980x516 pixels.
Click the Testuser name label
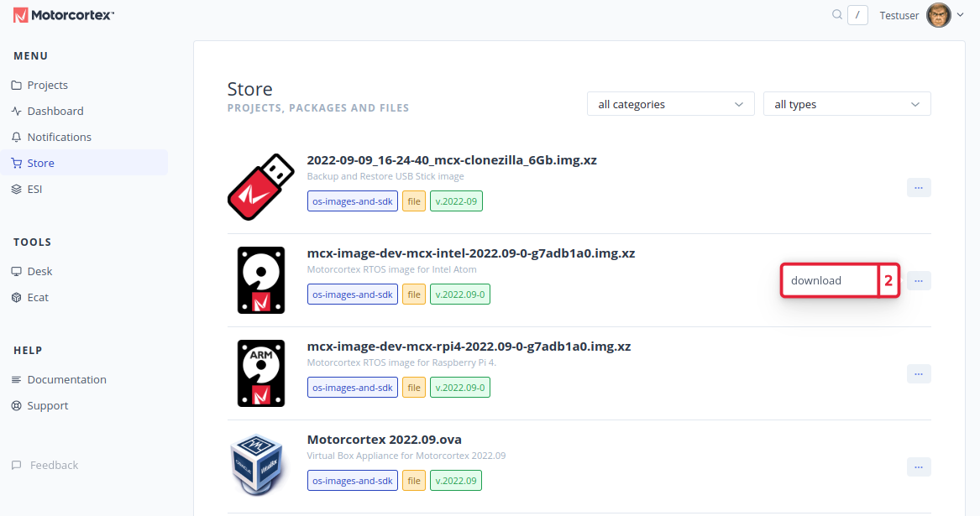point(899,16)
